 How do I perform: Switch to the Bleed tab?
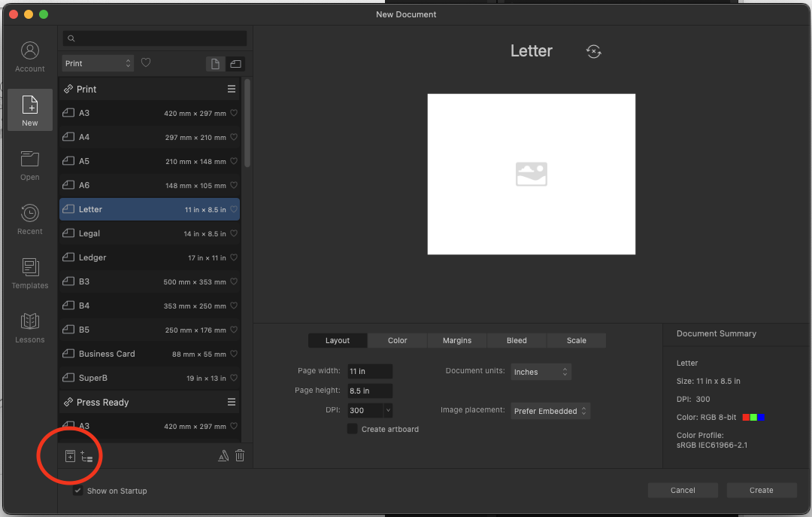coord(517,340)
